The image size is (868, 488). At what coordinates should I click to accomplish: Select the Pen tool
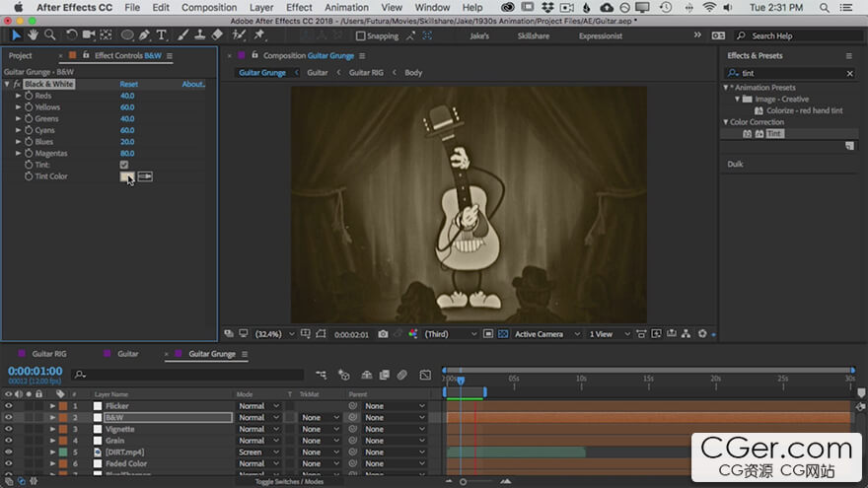(145, 35)
